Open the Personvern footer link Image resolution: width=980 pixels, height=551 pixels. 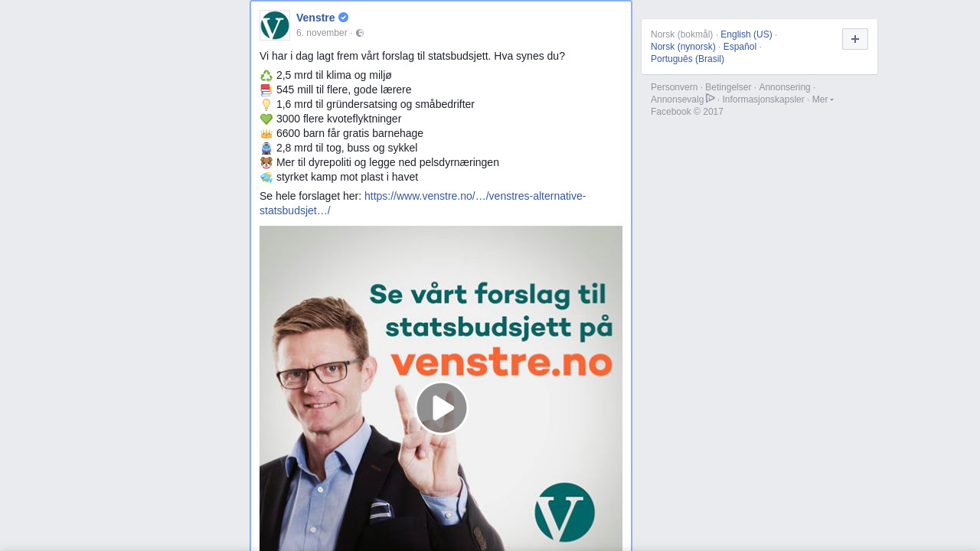pyautogui.click(x=675, y=87)
